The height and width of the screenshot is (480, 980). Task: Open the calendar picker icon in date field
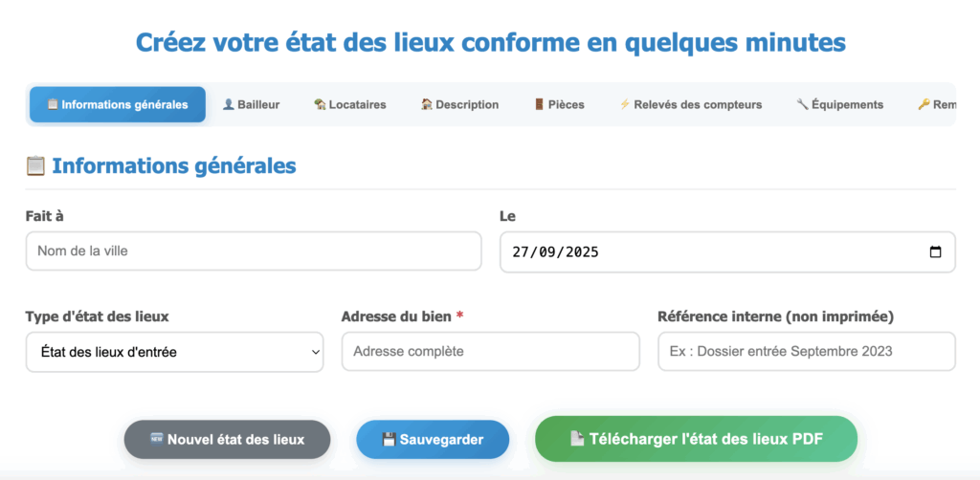pos(935,252)
